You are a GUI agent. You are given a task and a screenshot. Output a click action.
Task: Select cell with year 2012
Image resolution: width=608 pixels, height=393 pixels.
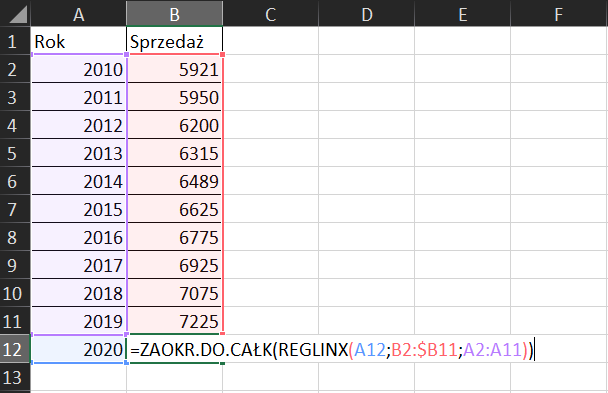pyautogui.click(x=79, y=125)
